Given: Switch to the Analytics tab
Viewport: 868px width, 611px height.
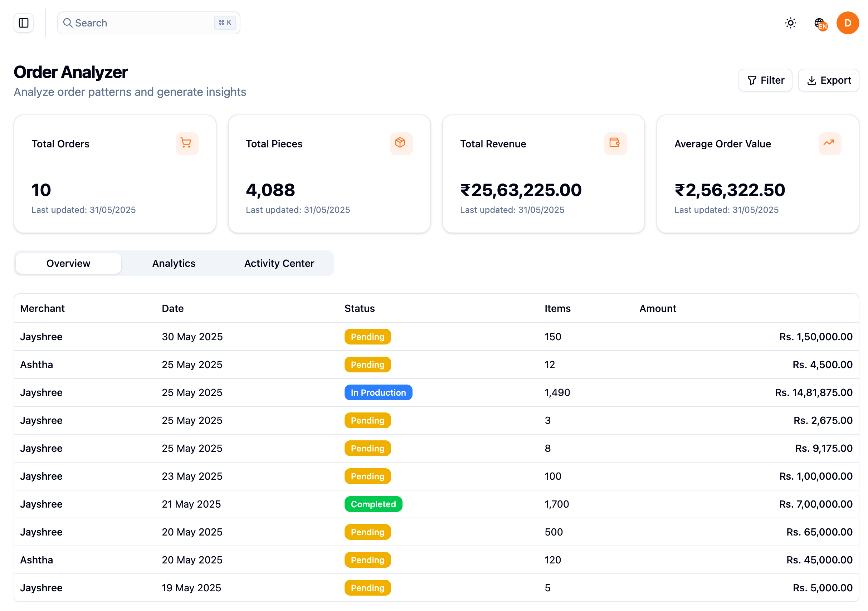Looking at the screenshot, I should point(174,263).
